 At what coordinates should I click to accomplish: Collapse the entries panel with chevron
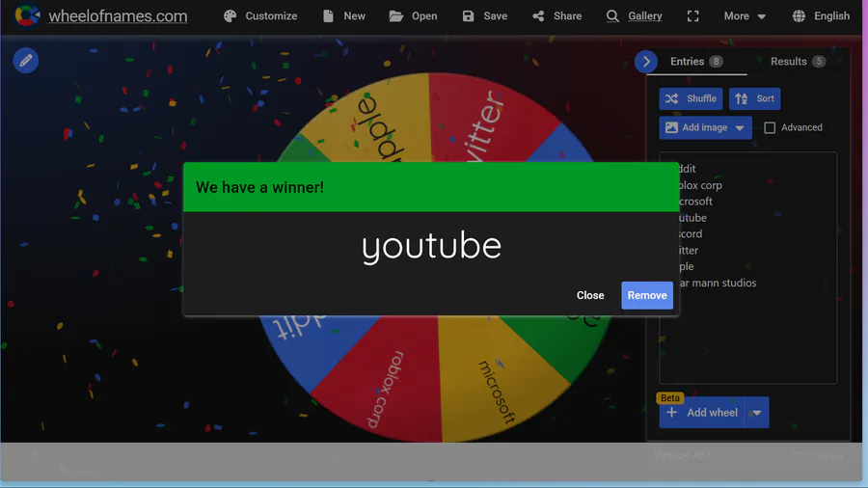646,62
